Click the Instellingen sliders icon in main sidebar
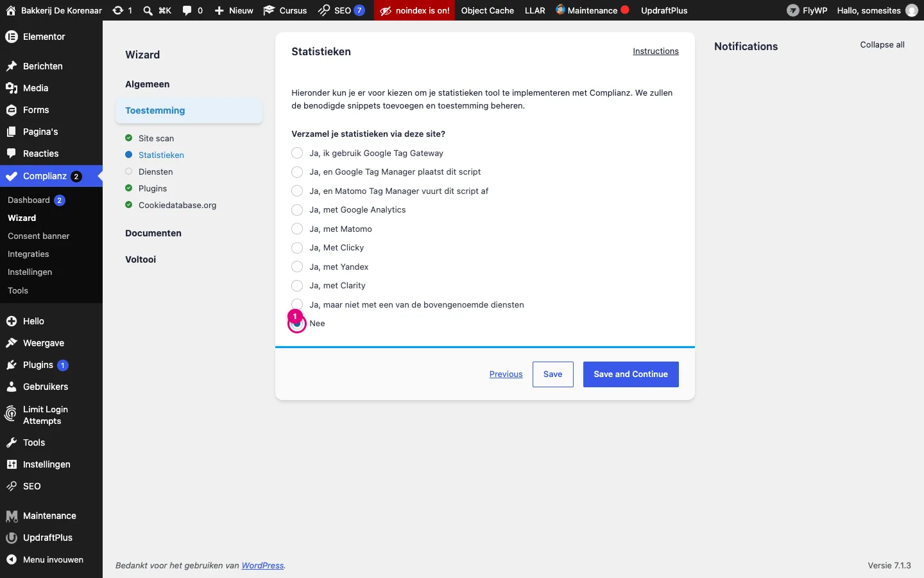Screen dimensions: 924x578 12,464
